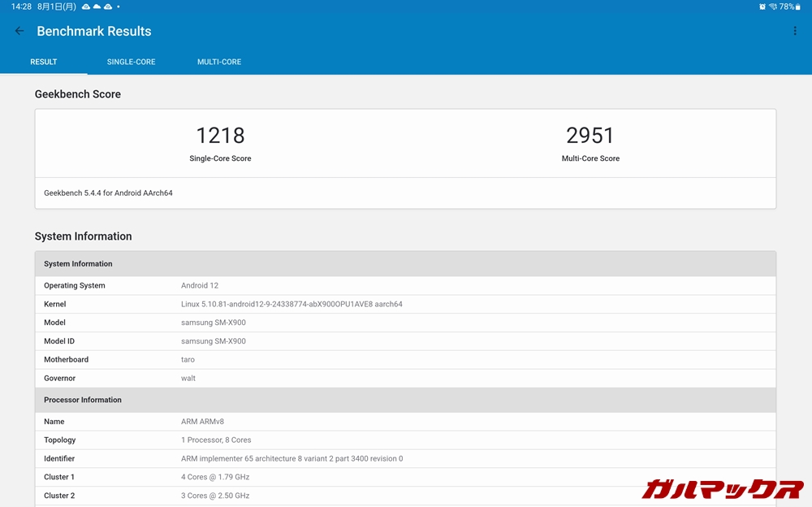The height and width of the screenshot is (507, 812).
Task: Tap the Identifier ARM implementer row
Action: pyautogui.click(x=404, y=459)
